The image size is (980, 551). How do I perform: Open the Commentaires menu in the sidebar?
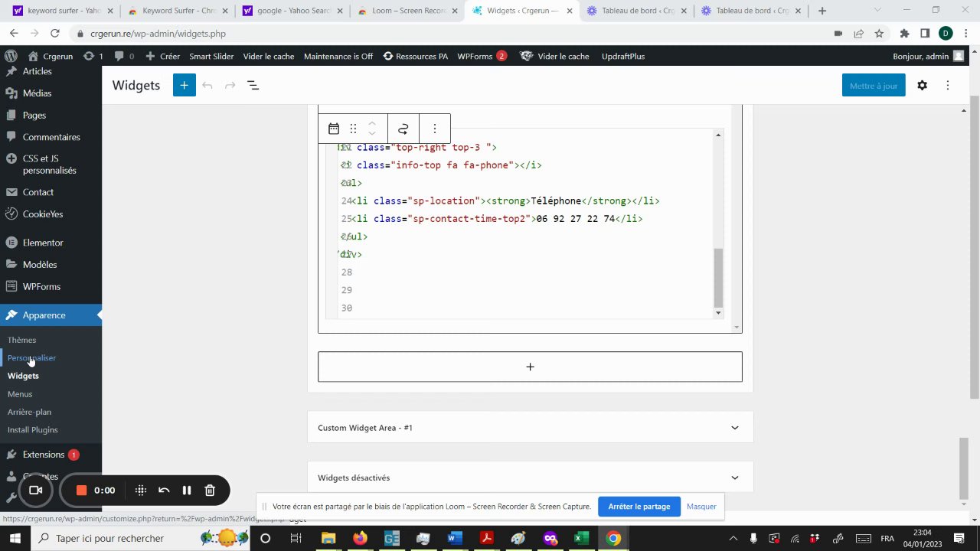point(51,138)
